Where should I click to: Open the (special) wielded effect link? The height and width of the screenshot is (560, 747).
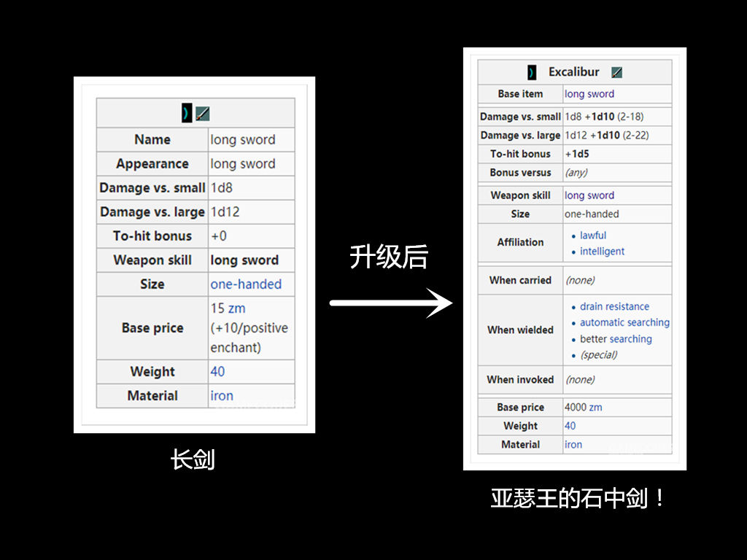(598, 355)
